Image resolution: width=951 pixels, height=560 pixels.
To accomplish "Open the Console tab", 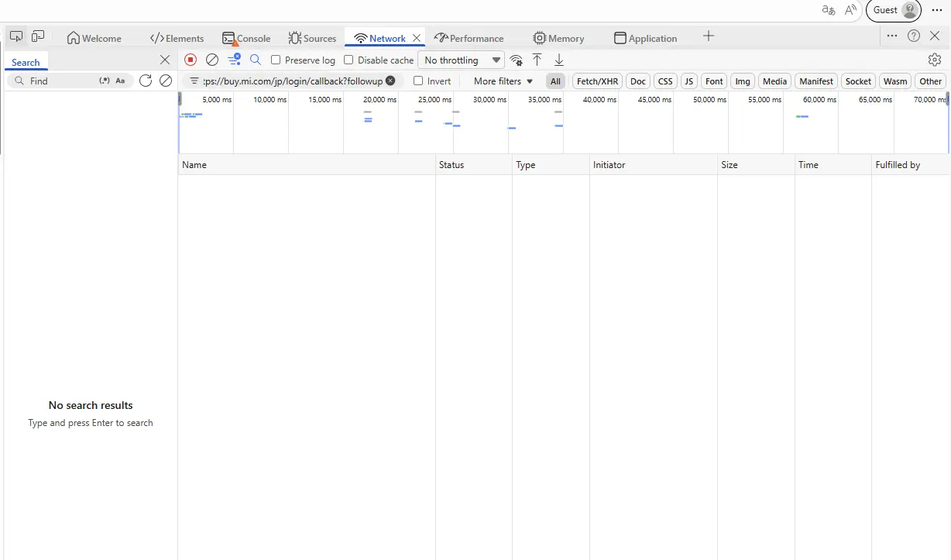I will 246,38.
